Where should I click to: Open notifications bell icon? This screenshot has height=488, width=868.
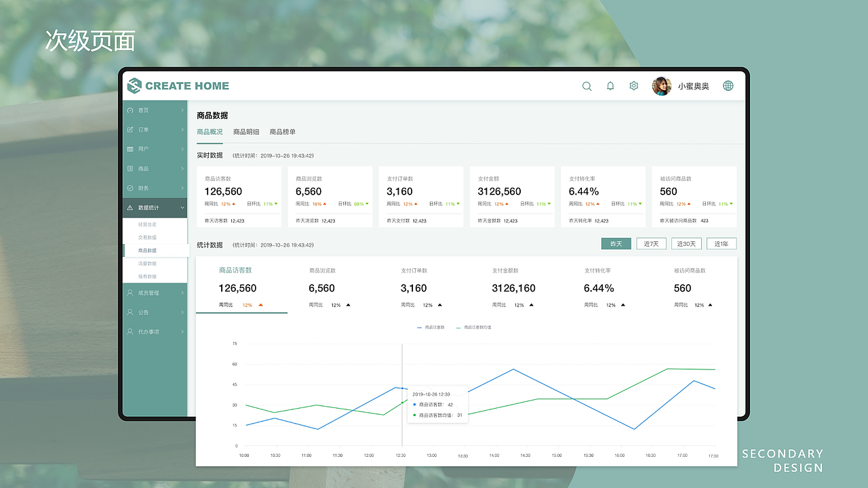click(x=610, y=86)
